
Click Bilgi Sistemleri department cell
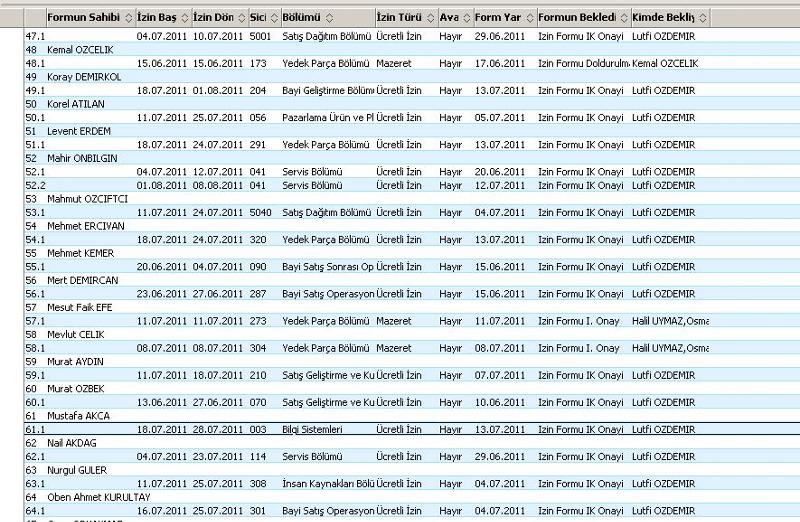click(312, 430)
